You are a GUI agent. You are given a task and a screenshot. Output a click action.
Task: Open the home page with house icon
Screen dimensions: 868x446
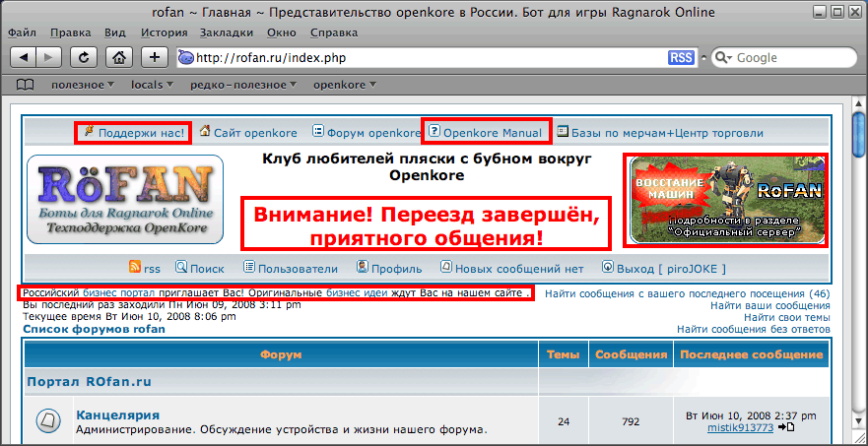click(118, 57)
